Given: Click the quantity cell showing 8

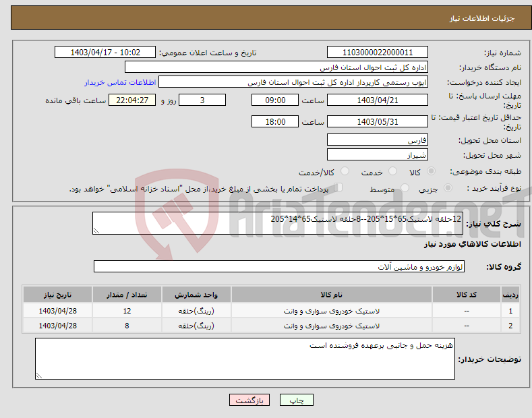Looking at the screenshot, I should [x=127, y=326].
